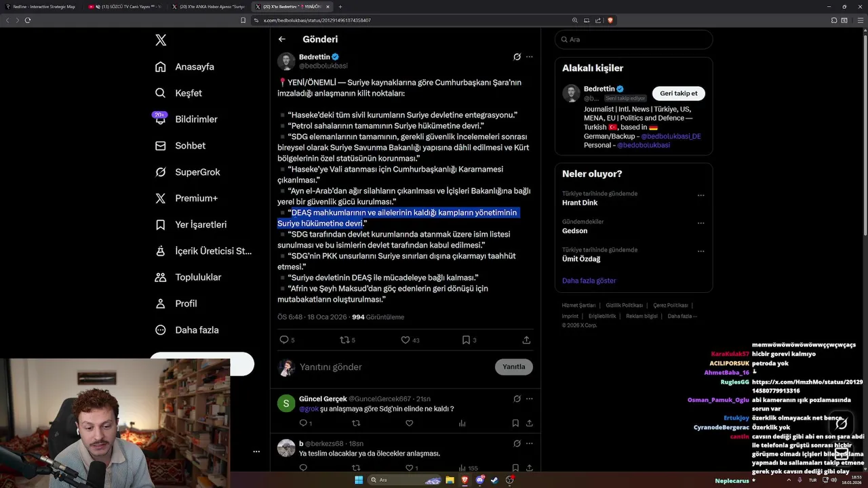The image size is (868, 488).
Task: Repost the main post
Action: coord(344,340)
